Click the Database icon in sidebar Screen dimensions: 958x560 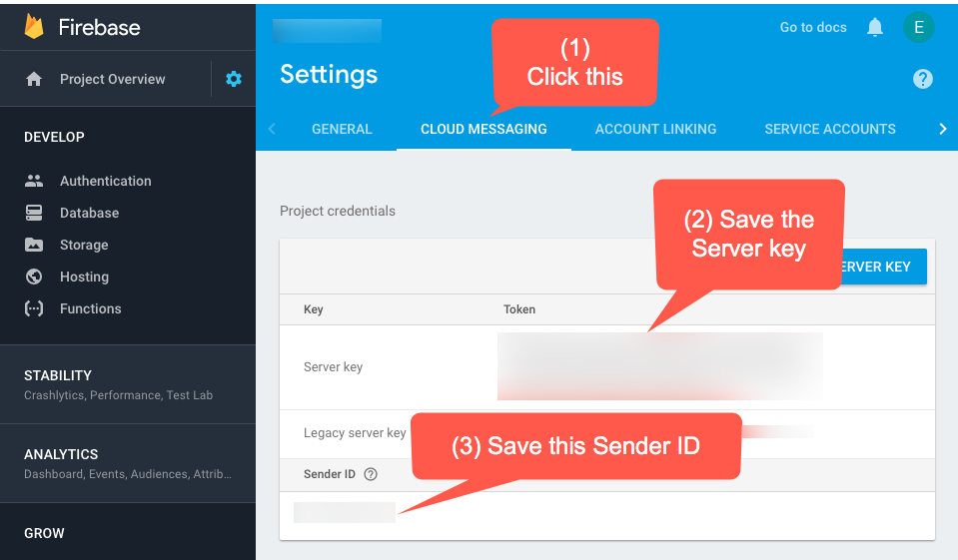(x=34, y=213)
